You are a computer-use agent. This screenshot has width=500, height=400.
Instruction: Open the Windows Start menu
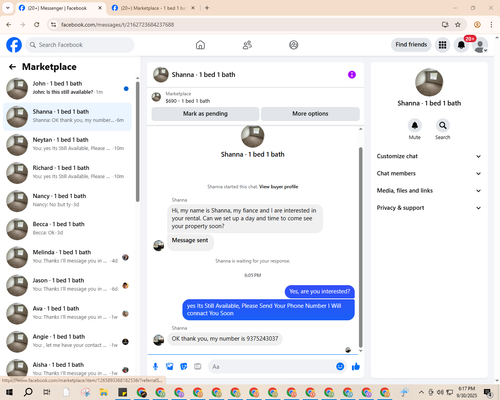[9, 392]
